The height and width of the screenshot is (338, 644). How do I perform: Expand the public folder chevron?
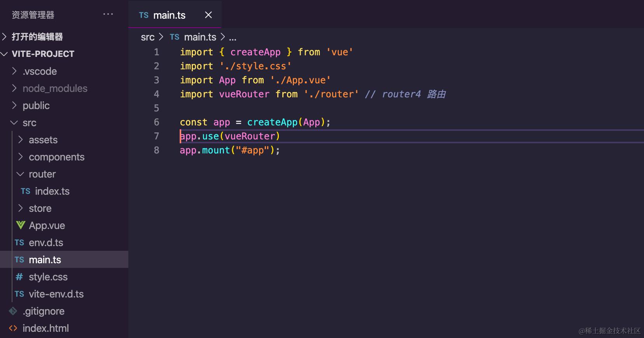14,105
